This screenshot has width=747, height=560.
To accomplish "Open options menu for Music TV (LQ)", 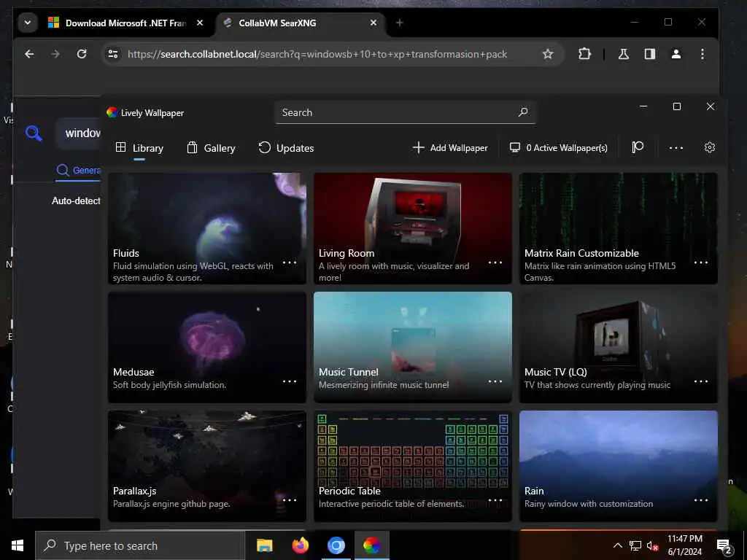I will point(701,381).
